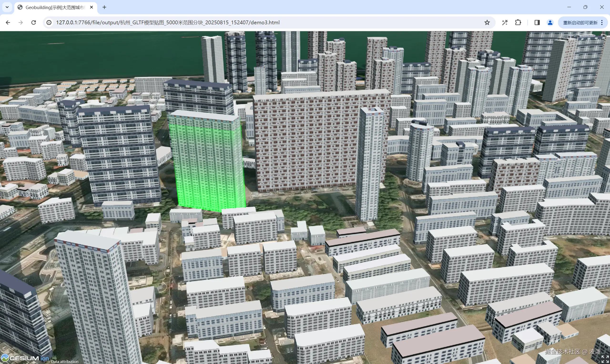Bookmark this page with the star

(487, 23)
